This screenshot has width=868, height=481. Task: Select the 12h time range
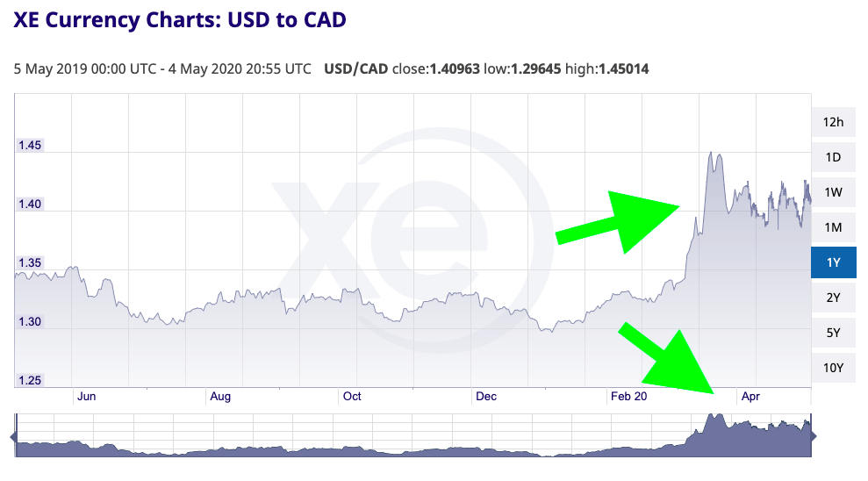pos(833,122)
